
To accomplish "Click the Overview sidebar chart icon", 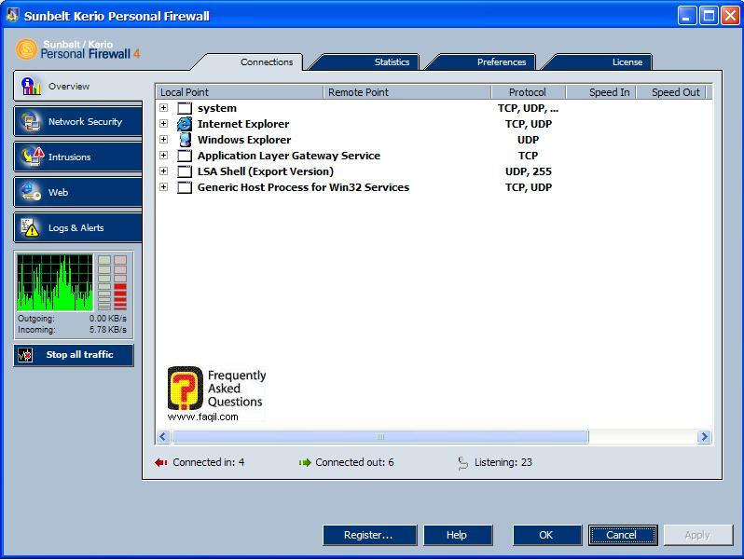I will (x=32, y=87).
